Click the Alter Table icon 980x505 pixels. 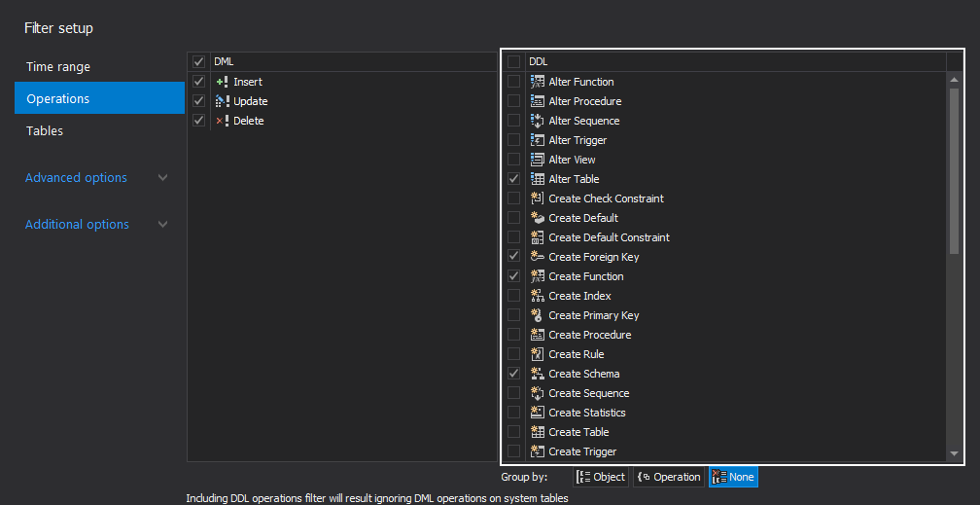537,179
